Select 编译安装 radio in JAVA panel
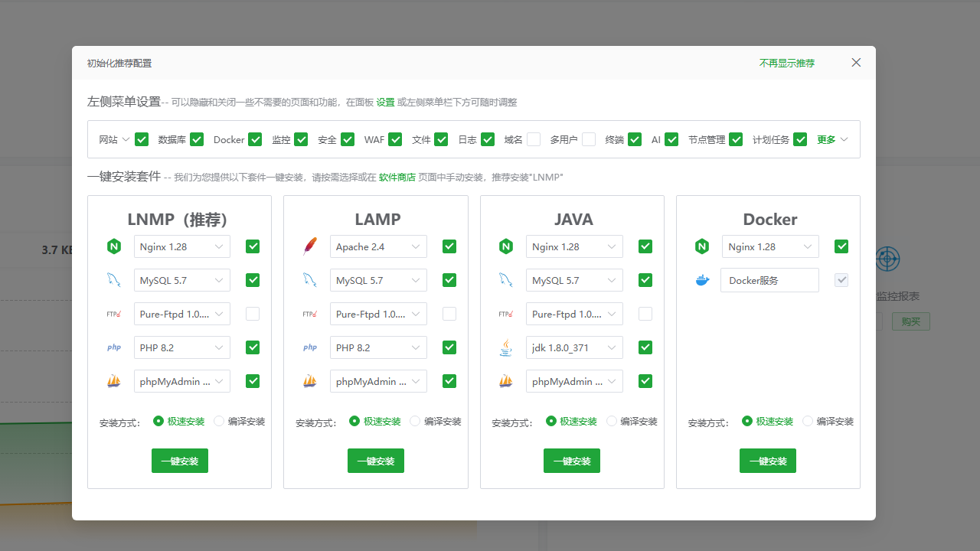 612,421
